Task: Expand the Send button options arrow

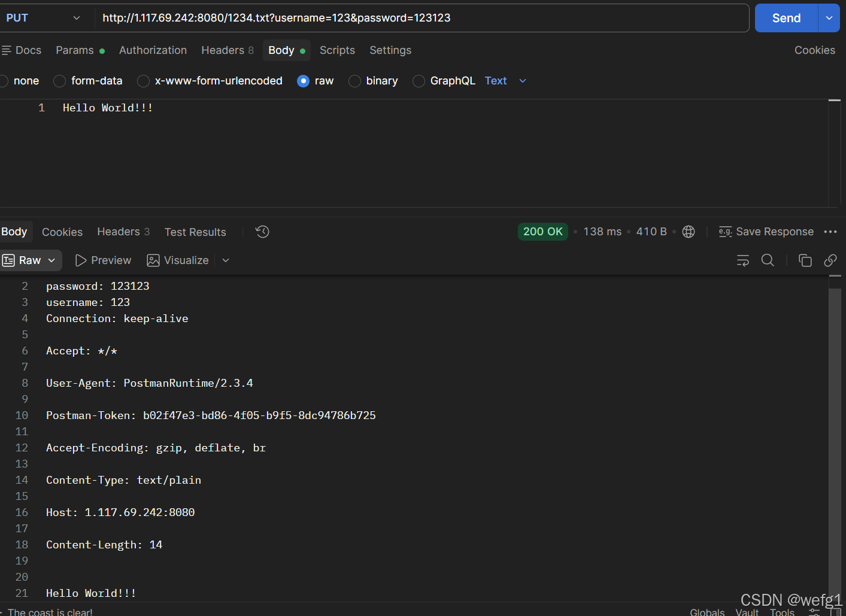Action: click(x=829, y=18)
